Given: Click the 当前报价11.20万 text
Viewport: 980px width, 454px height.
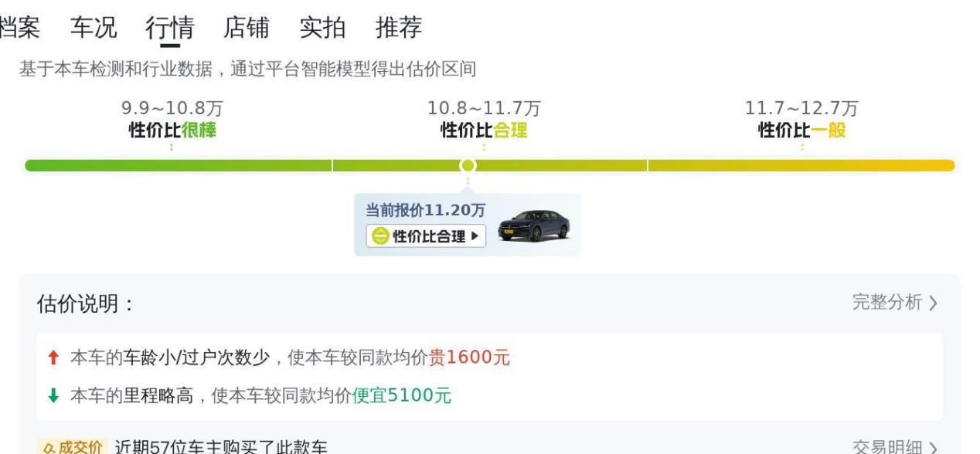Looking at the screenshot, I should [426, 211].
